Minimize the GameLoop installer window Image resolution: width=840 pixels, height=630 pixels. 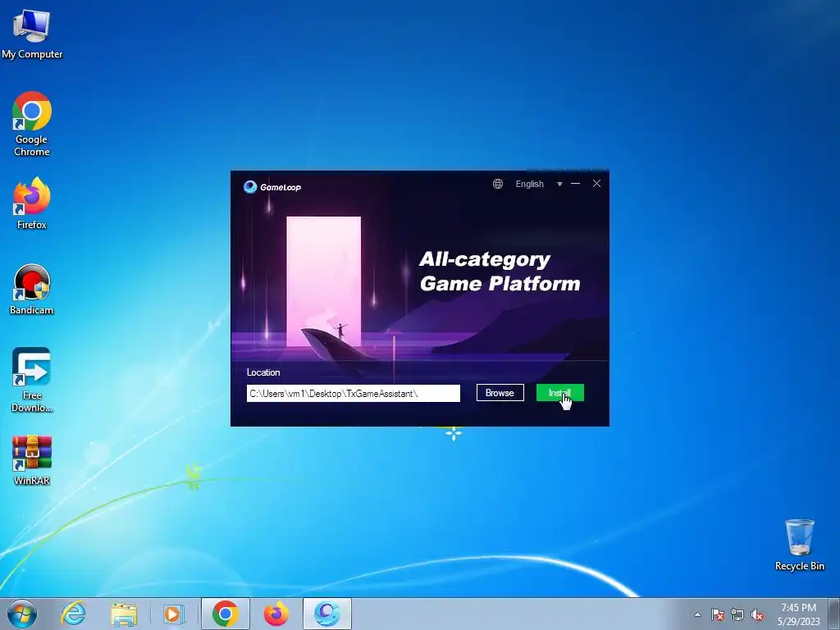click(576, 183)
